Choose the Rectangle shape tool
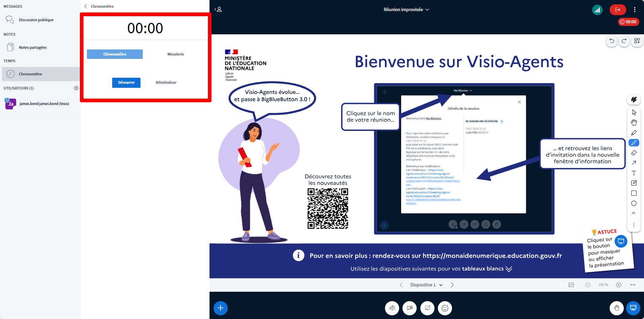The image size is (644, 319). 634,193
